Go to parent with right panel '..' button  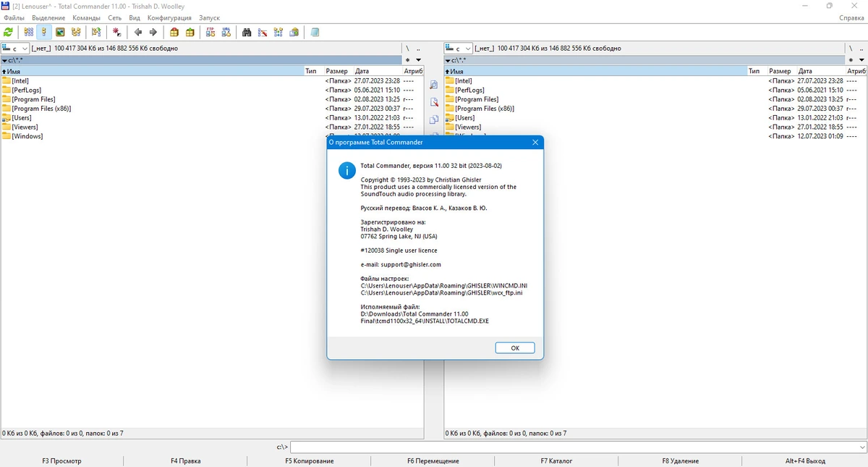pyautogui.click(x=861, y=49)
